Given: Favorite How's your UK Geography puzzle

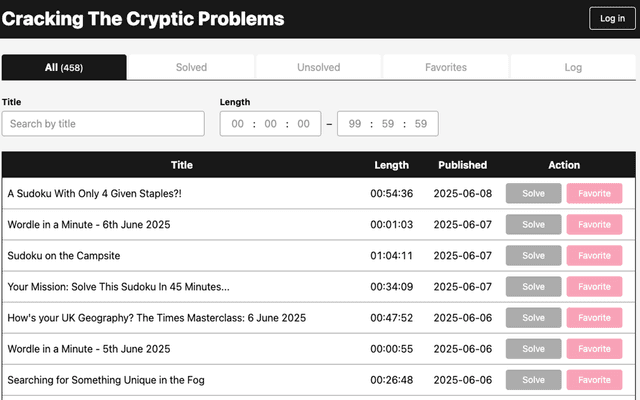Looking at the screenshot, I should point(594,318).
